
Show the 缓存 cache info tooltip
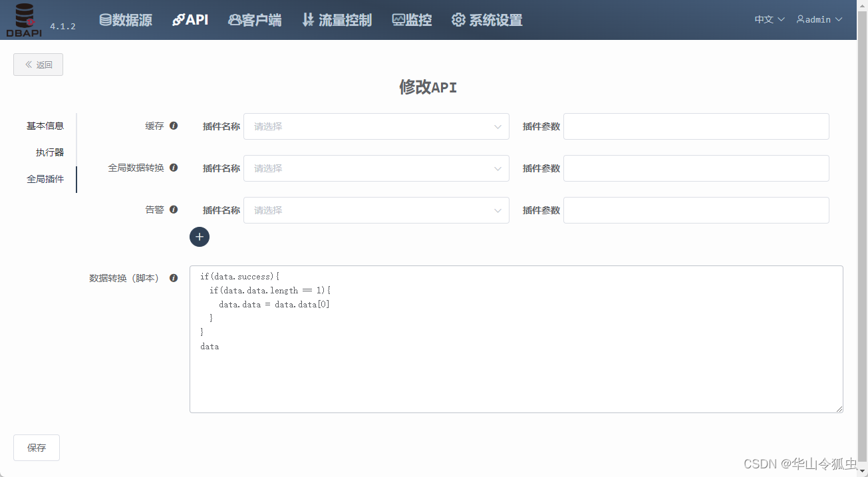click(174, 125)
